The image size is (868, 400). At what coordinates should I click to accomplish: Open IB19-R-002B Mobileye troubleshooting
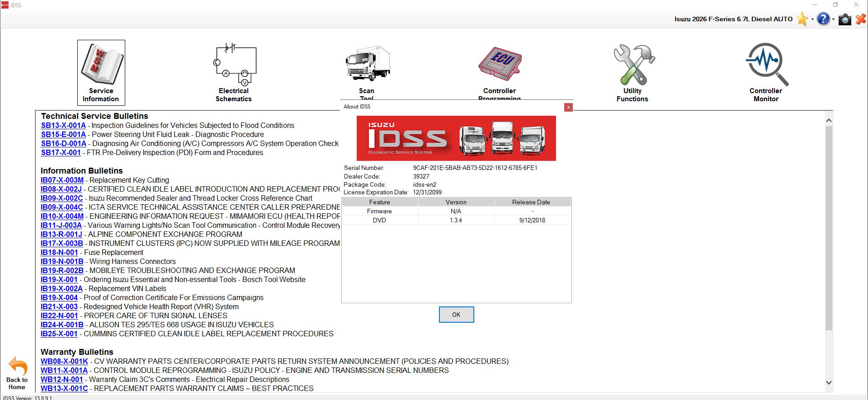click(x=62, y=270)
